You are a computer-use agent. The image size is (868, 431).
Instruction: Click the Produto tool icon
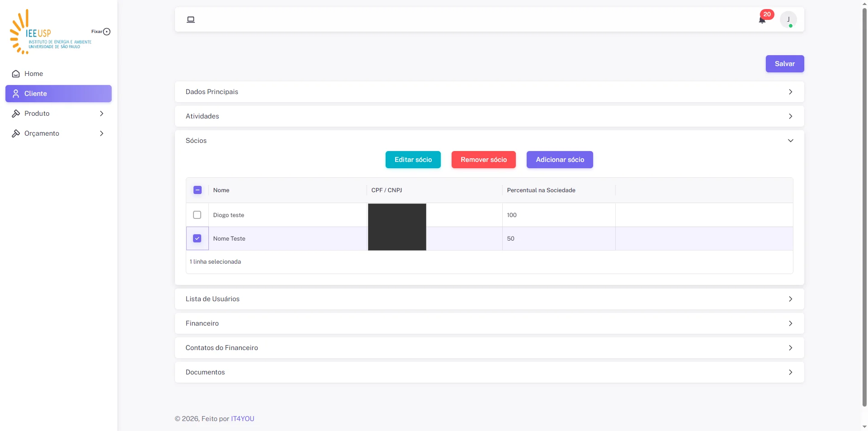(x=16, y=114)
